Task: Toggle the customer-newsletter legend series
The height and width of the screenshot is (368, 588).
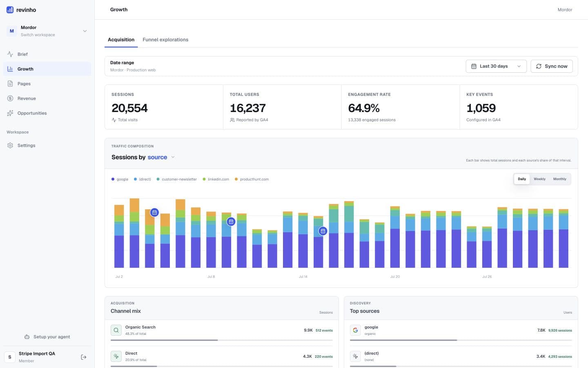Action: tap(177, 179)
